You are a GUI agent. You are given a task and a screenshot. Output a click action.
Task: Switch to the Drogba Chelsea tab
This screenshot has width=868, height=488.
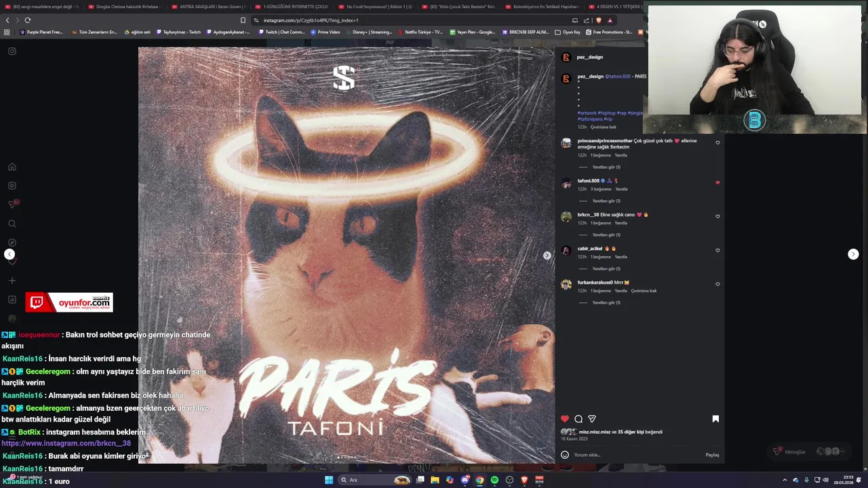124,7
